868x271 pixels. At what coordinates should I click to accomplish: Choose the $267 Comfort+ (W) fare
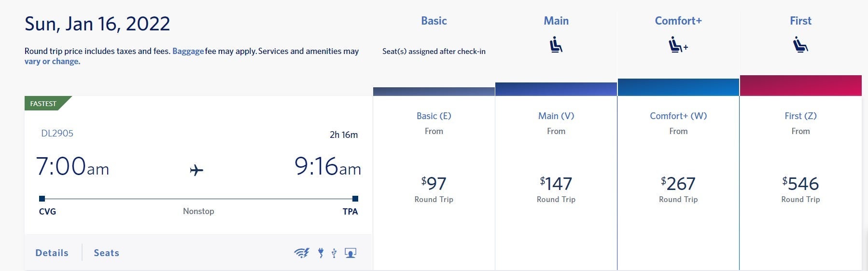tap(678, 184)
